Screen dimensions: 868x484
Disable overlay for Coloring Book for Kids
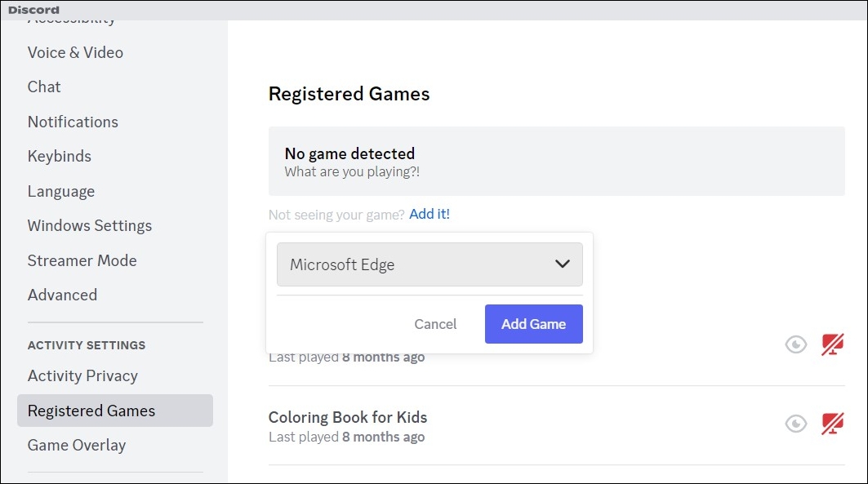pos(831,423)
